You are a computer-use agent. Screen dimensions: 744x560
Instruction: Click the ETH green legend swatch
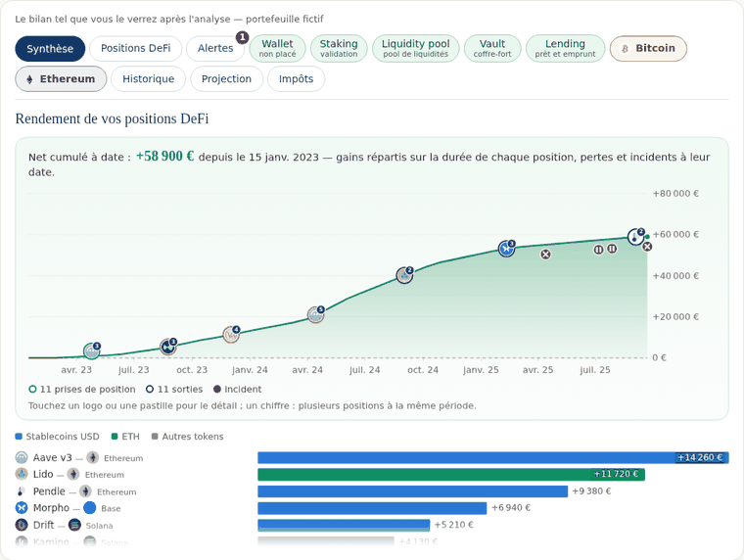point(115,436)
